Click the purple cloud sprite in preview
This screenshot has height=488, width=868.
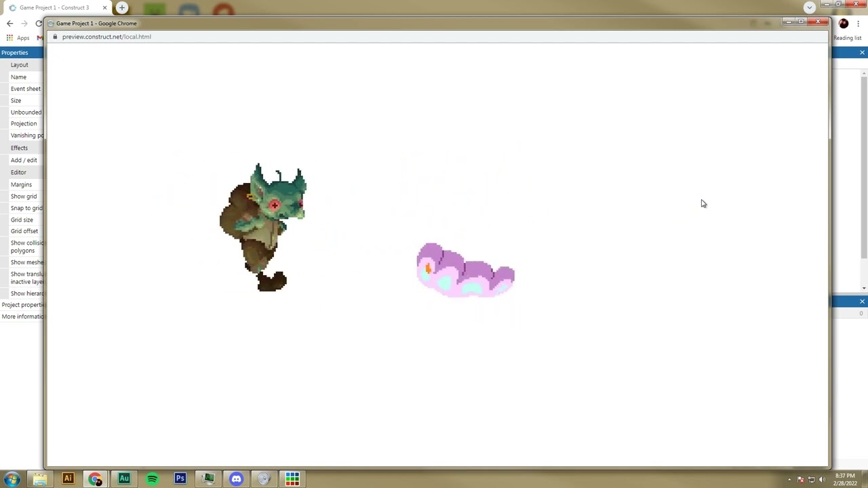pyautogui.click(x=465, y=270)
